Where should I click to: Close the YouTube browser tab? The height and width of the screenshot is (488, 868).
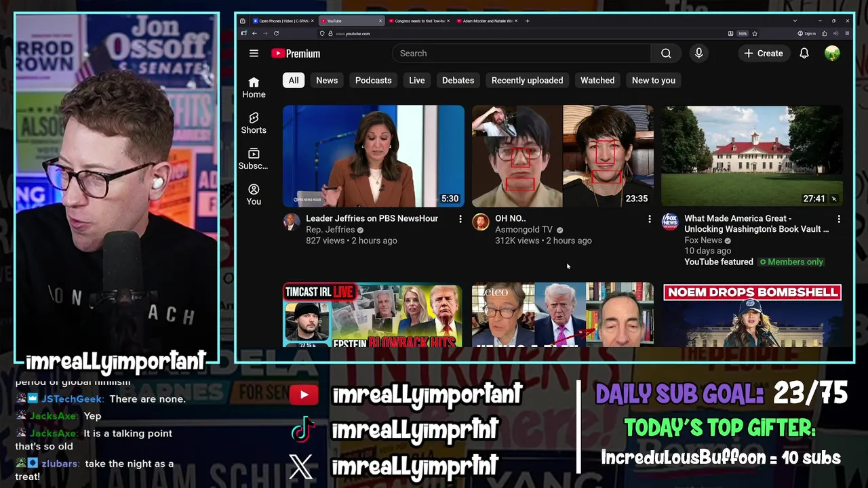(x=380, y=21)
